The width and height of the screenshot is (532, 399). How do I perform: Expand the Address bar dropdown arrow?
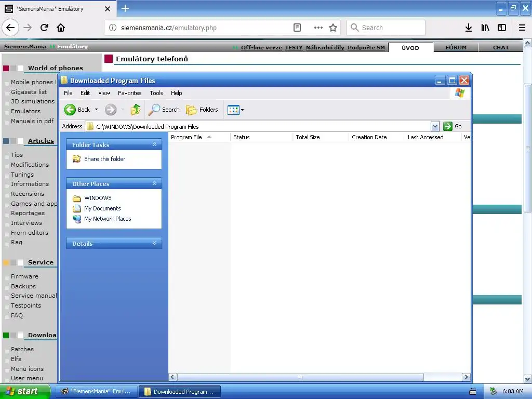(x=435, y=127)
